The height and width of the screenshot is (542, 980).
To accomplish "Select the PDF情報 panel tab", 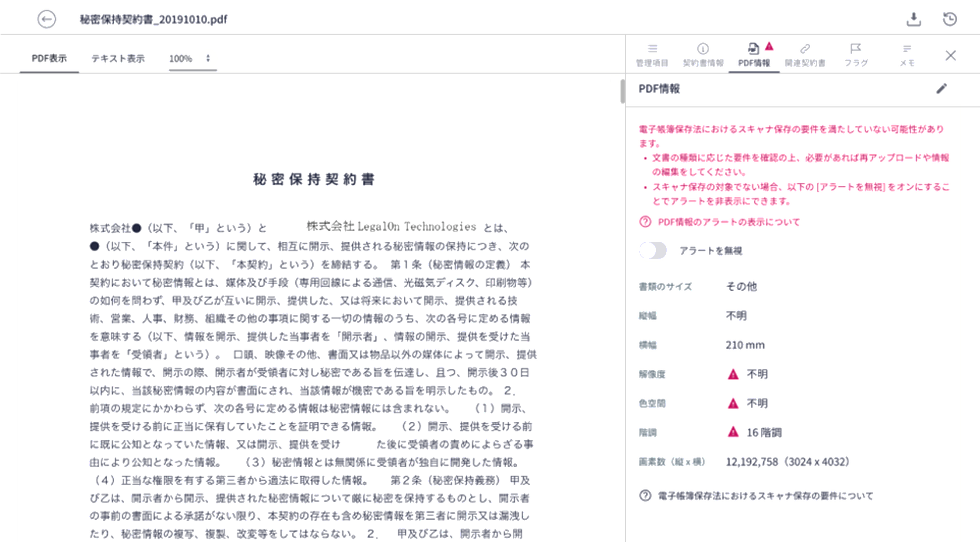I will (x=754, y=55).
